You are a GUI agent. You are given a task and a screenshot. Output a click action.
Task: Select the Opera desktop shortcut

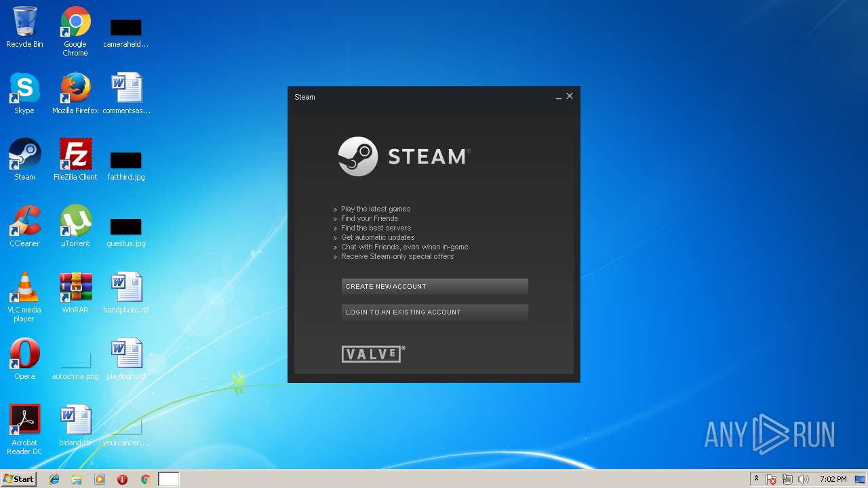point(24,359)
